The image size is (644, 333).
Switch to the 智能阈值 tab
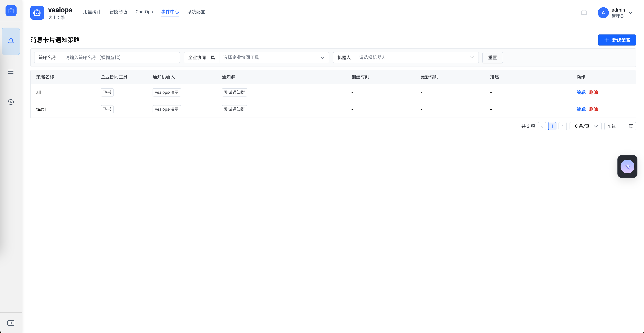coord(118,12)
